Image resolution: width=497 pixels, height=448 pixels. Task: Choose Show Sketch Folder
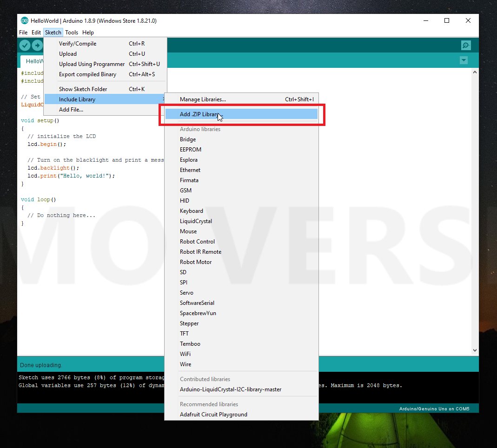[x=105, y=89]
